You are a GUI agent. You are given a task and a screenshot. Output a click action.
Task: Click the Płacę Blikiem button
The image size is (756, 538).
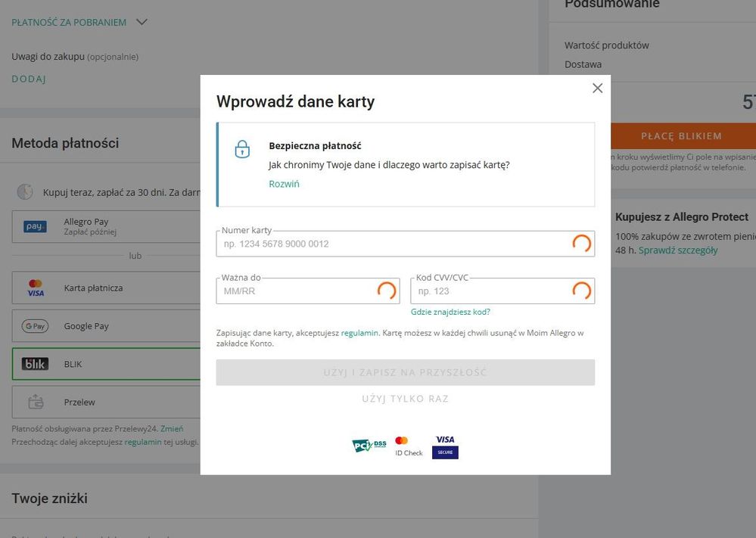click(680, 136)
